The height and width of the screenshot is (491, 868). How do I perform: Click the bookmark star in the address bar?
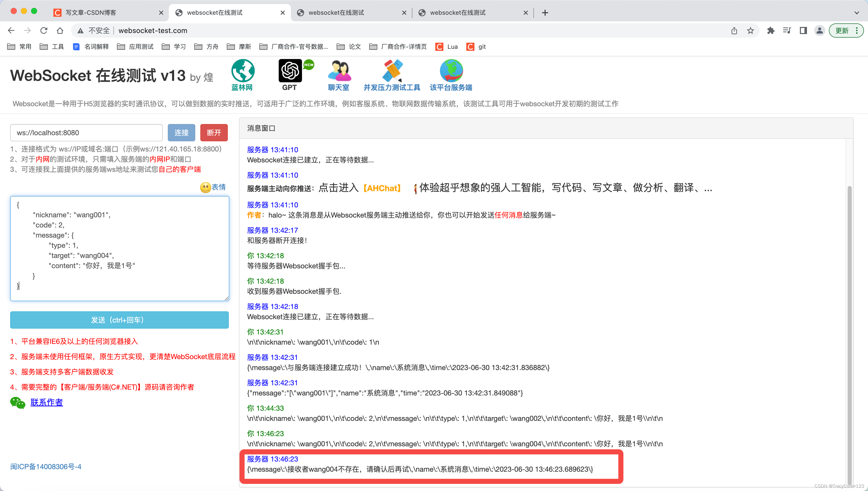coord(750,30)
